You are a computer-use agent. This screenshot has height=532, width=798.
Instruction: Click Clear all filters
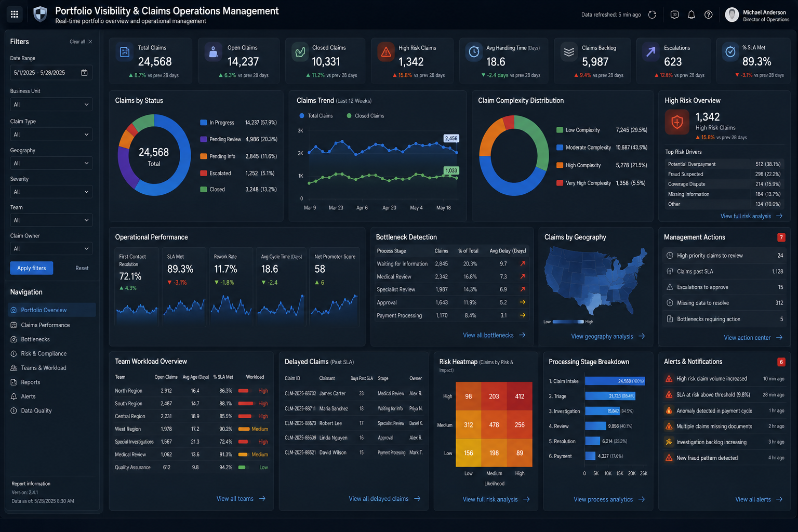click(x=81, y=42)
